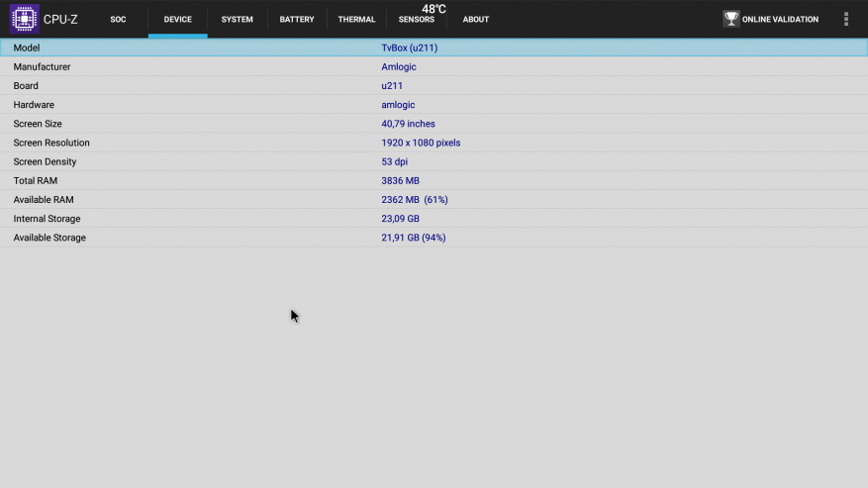
Task: Select the Manufacturer label
Action: click(43, 66)
